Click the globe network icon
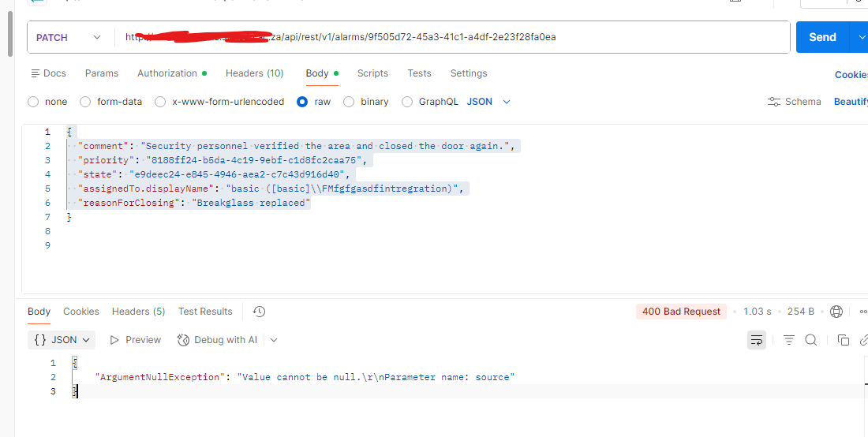 click(836, 312)
